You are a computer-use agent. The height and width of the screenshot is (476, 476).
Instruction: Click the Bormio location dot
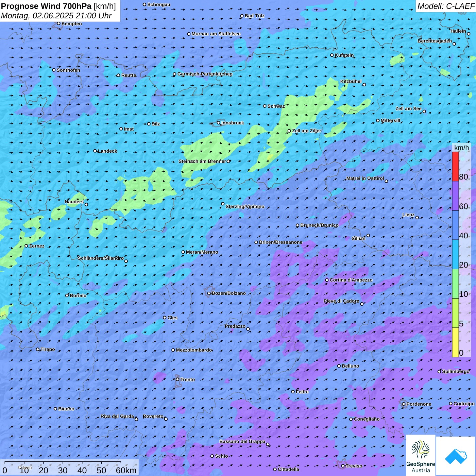click(x=67, y=295)
